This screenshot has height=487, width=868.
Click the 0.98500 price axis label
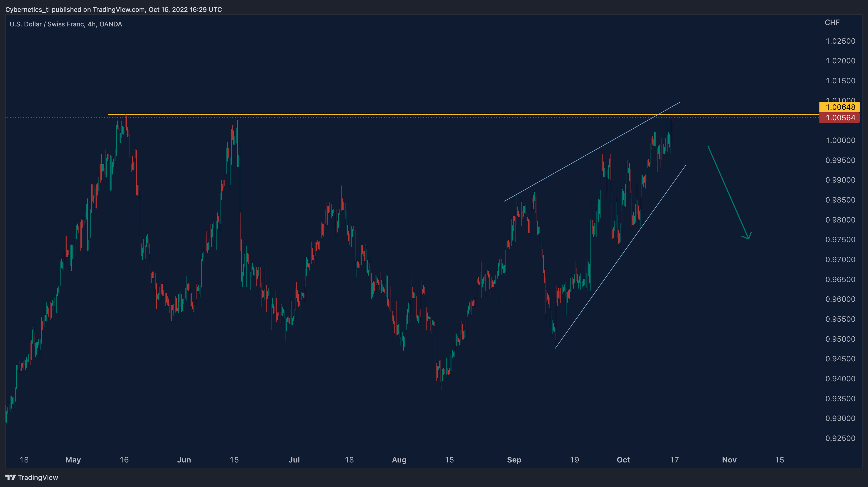coord(840,200)
